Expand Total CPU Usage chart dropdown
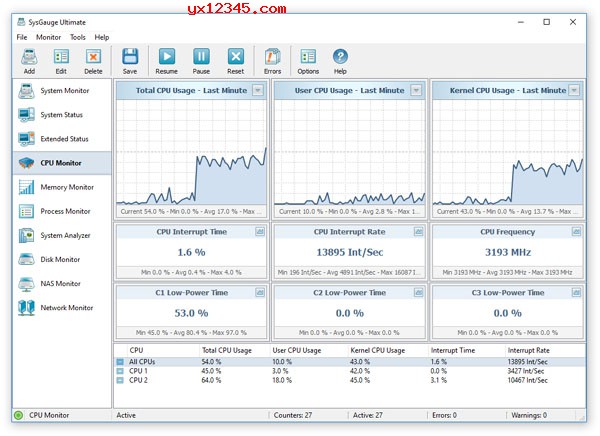The height and width of the screenshot is (436, 600). coord(258,90)
